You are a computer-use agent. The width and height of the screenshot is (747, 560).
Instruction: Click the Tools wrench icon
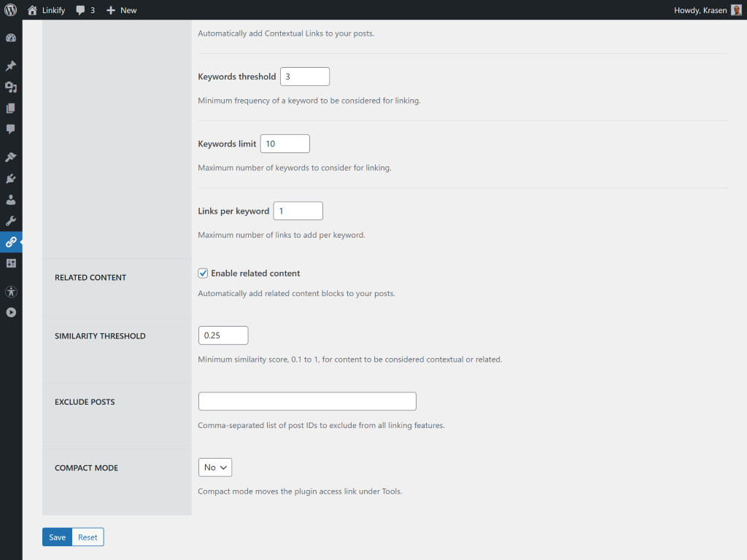pyautogui.click(x=11, y=221)
